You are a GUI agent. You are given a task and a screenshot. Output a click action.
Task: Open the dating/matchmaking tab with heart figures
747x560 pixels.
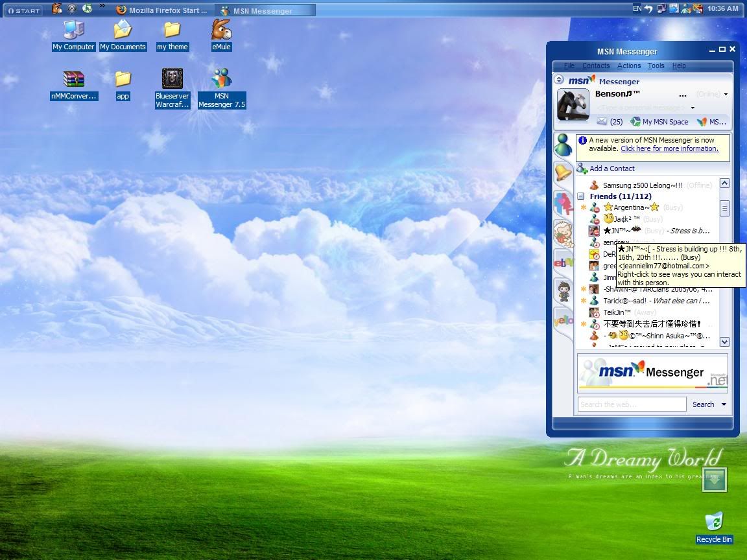coord(563,204)
